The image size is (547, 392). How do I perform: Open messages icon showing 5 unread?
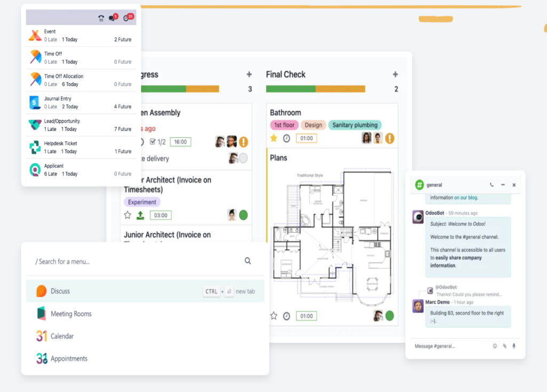pos(112,18)
